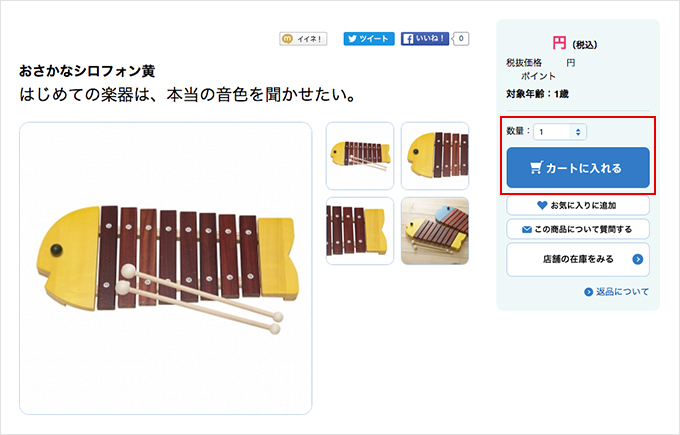Select the two xylophones on floor thumbnail
The height and width of the screenshot is (435, 680).
(435, 231)
